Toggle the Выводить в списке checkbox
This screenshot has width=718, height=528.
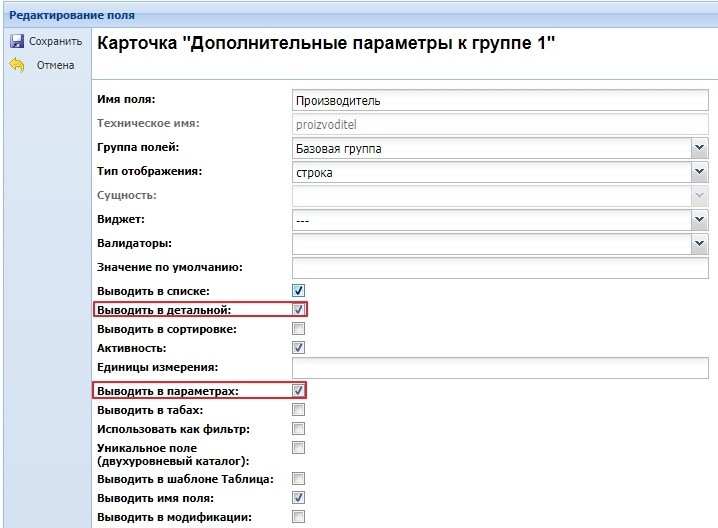298,290
